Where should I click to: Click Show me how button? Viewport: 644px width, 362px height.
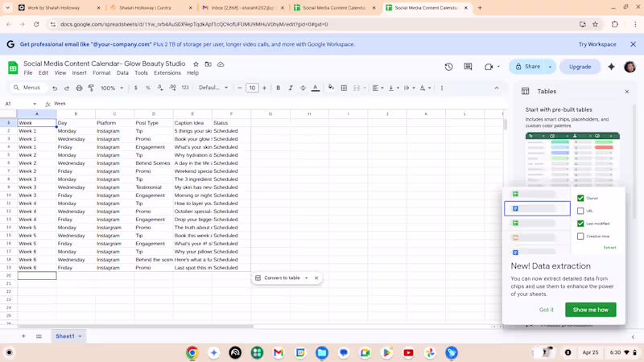[x=590, y=310]
